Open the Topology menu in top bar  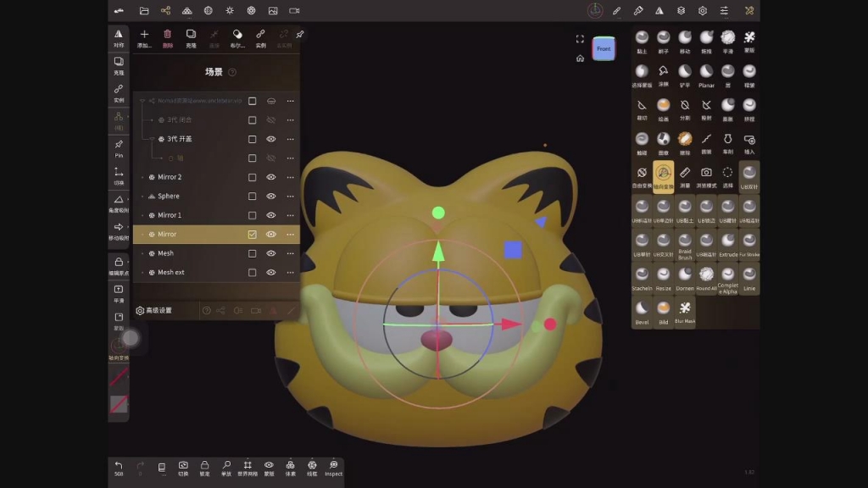click(x=187, y=10)
